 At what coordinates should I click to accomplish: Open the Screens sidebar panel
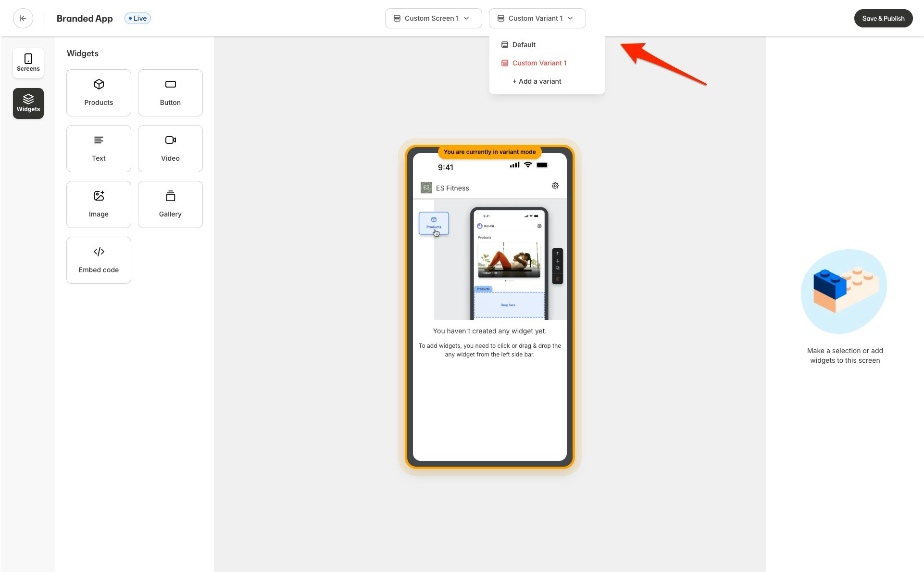(28, 63)
